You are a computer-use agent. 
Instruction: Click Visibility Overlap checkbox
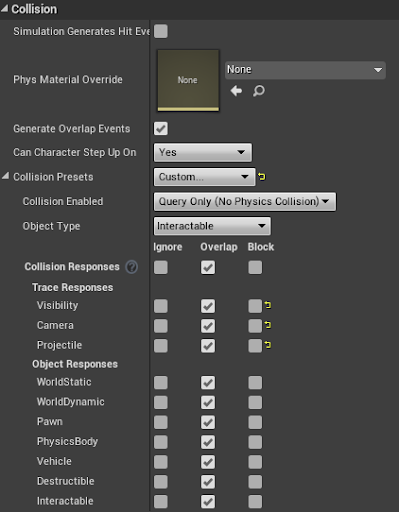pos(208,306)
